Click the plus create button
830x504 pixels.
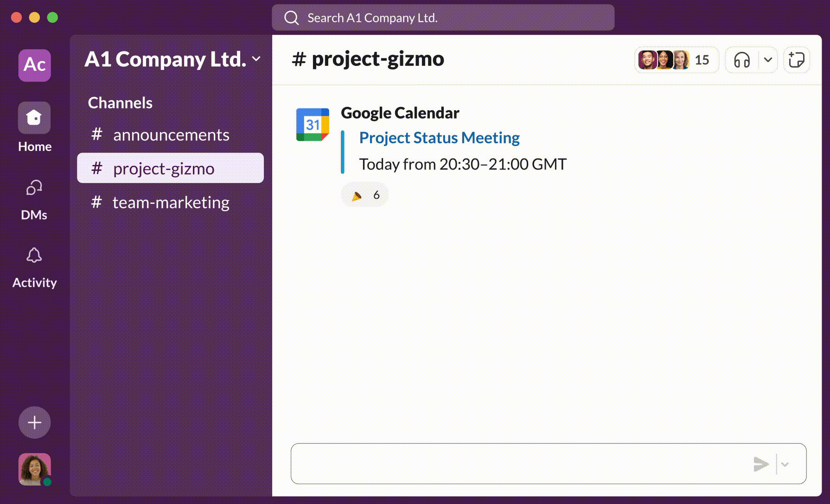pos(34,422)
